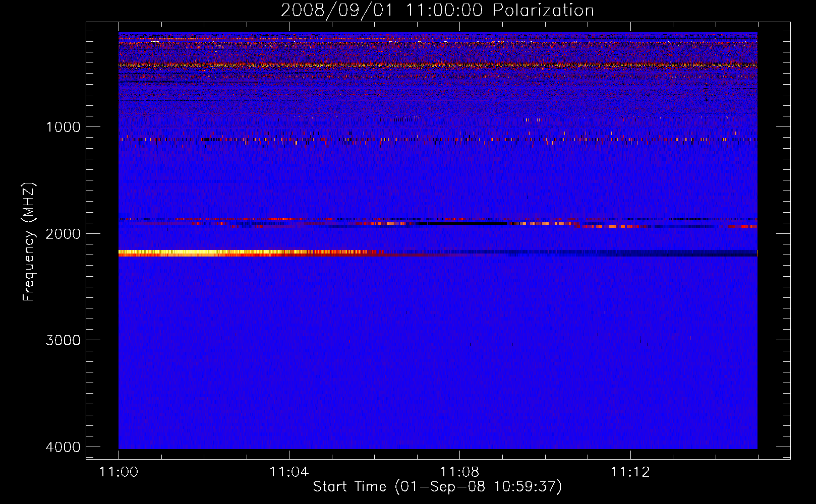Click the 'Frequency (MHZ)' vertical axis label
Image resolution: width=816 pixels, height=504 pixels.
tap(29, 242)
